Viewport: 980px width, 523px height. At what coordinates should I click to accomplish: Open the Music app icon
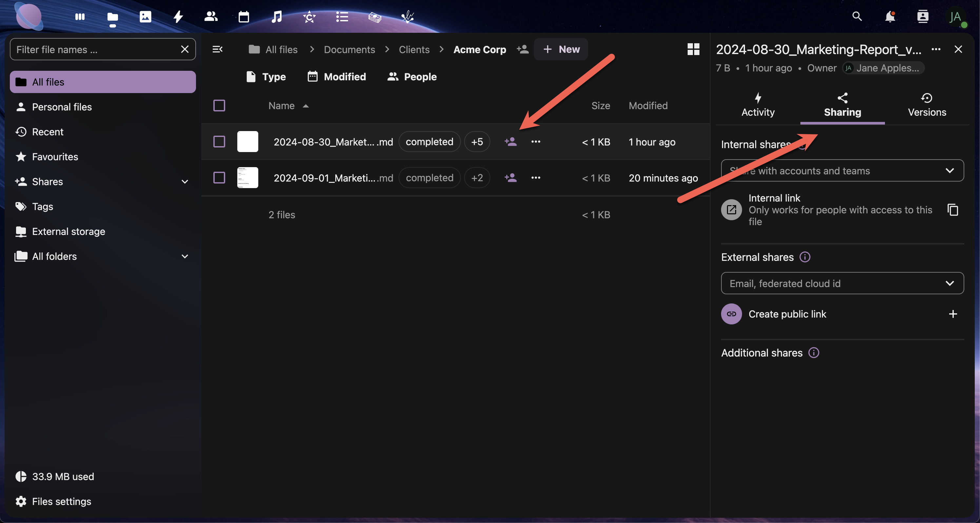pos(277,17)
